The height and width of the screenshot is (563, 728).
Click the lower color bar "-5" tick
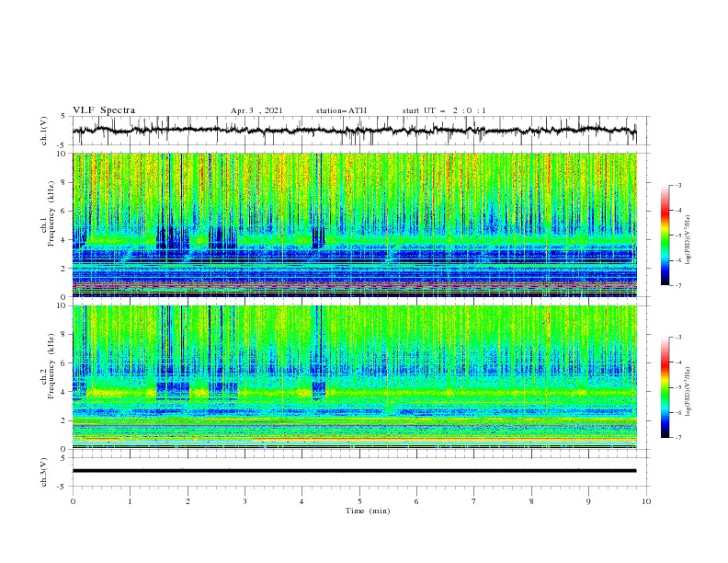[x=677, y=387]
